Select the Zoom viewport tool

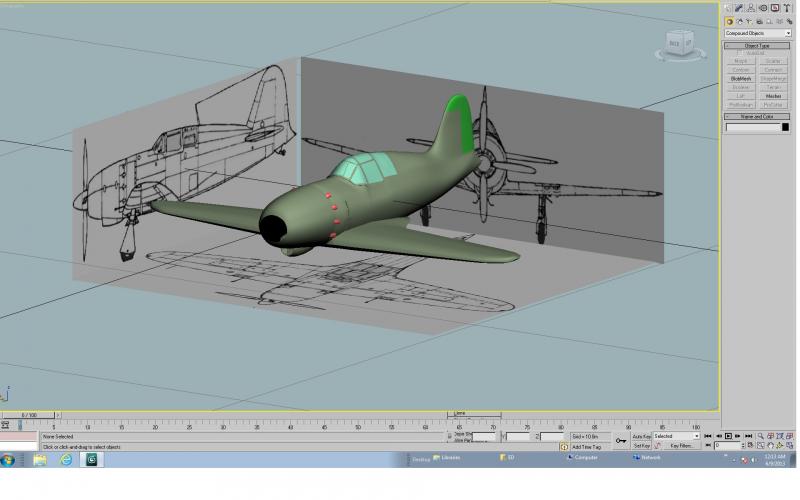pos(761,436)
